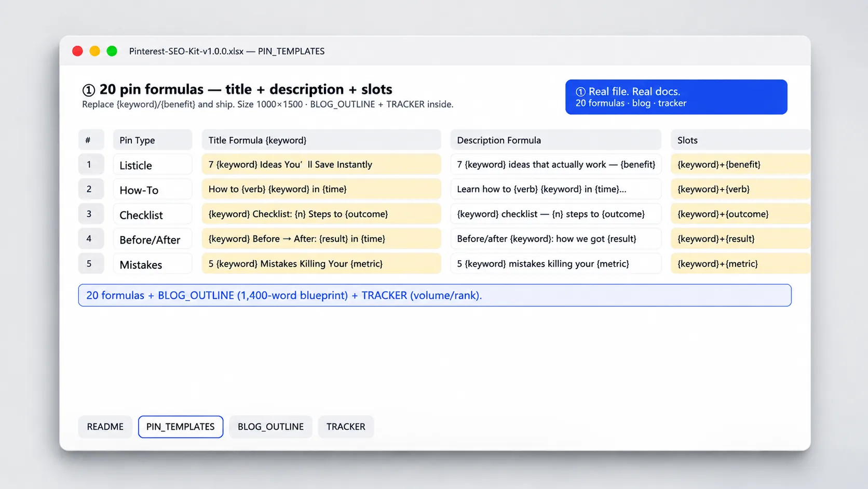The image size is (868, 489).
Task: Select the PIN_TEMPLATES sheet tab
Action: tap(181, 427)
